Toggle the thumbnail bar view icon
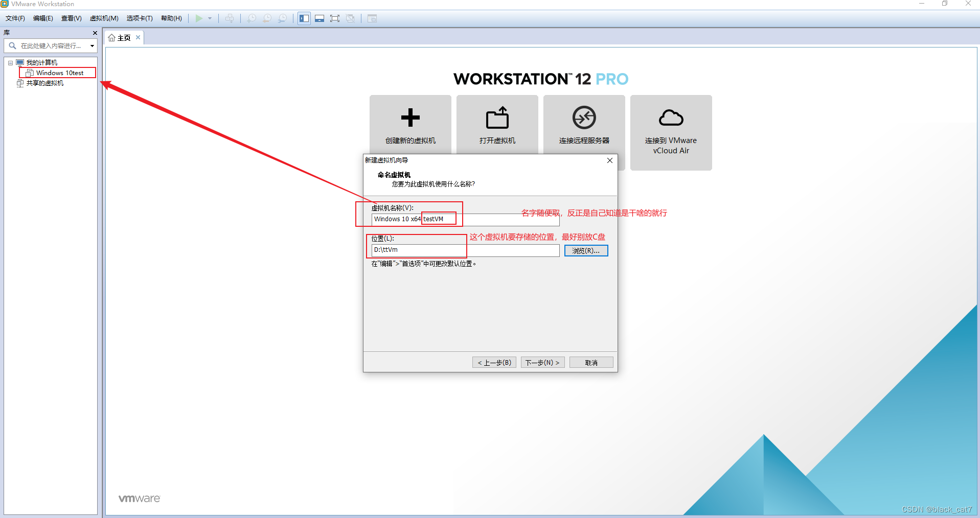 320,18
